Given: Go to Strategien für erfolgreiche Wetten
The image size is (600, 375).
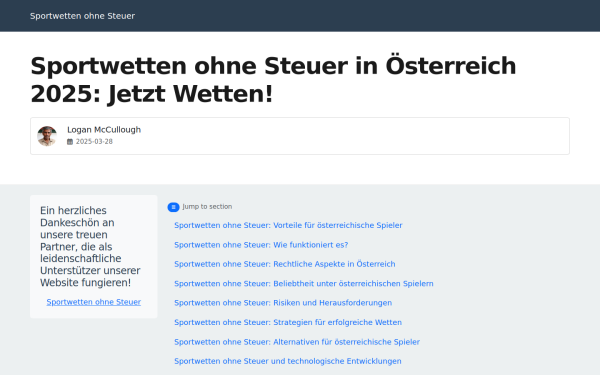Looking at the screenshot, I should [x=288, y=322].
